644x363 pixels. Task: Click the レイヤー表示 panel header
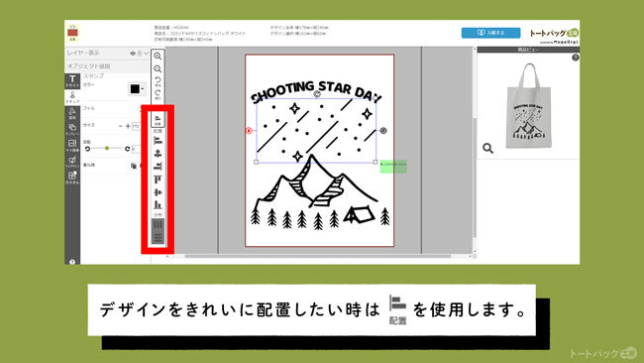(108, 54)
